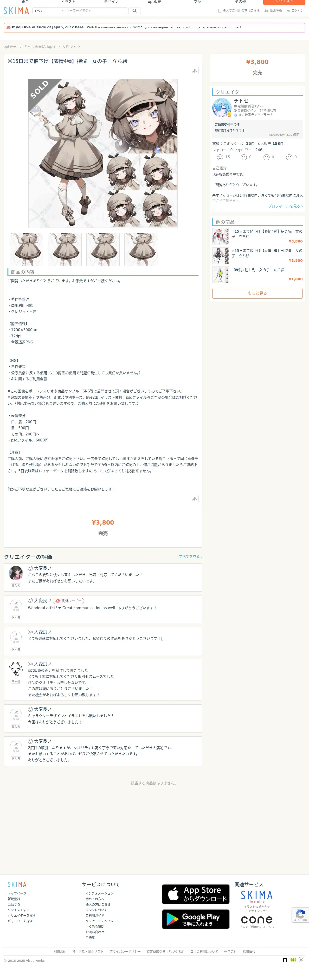The height and width of the screenshot is (980, 309).
Task: Click the Google Play badge
Action: [195, 919]
